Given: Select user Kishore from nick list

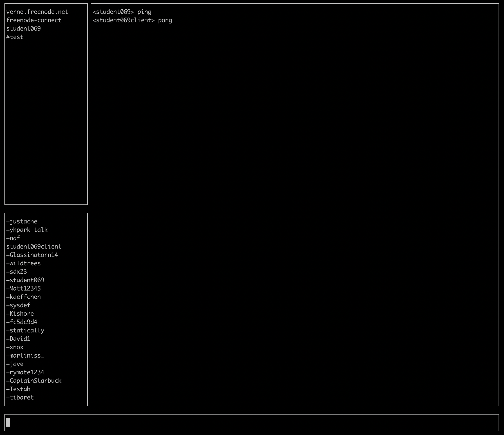Looking at the screenshot, I should (20, 314).
